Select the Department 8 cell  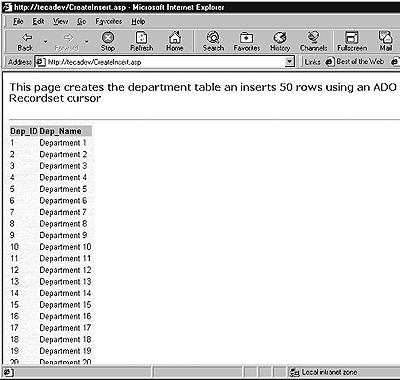pyautogui.click(x=63, y=224)
